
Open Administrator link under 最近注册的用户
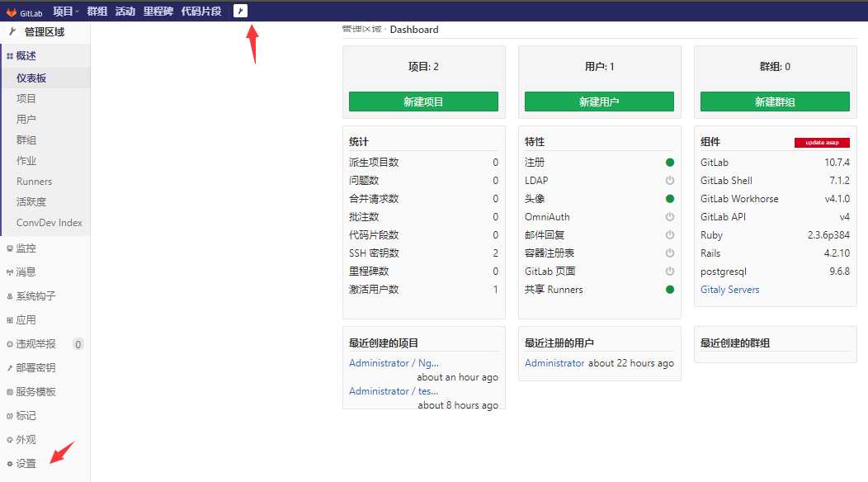554,363
